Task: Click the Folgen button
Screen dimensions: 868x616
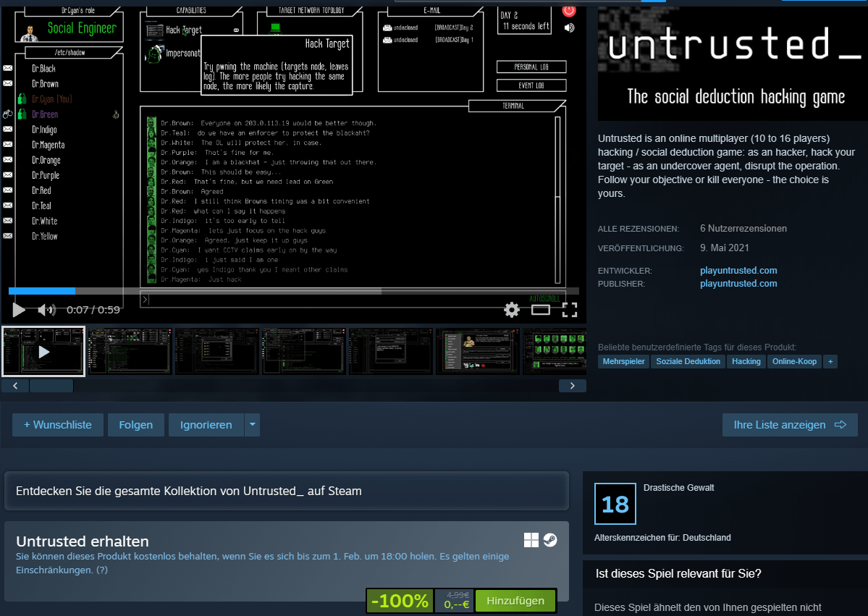Action: (x=136, y=425)
